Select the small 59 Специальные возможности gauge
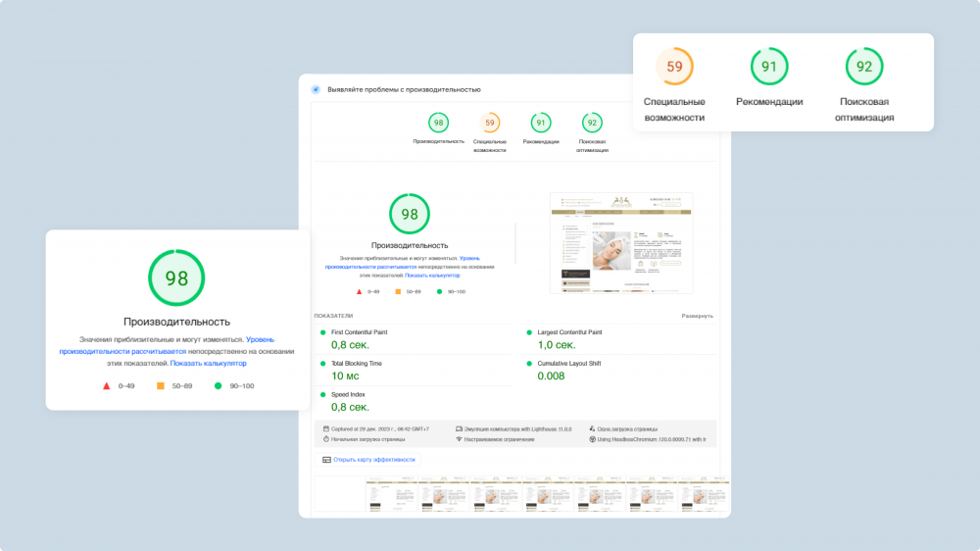The height and width of the screenshot is (551, 980). [x=489, y=123]
